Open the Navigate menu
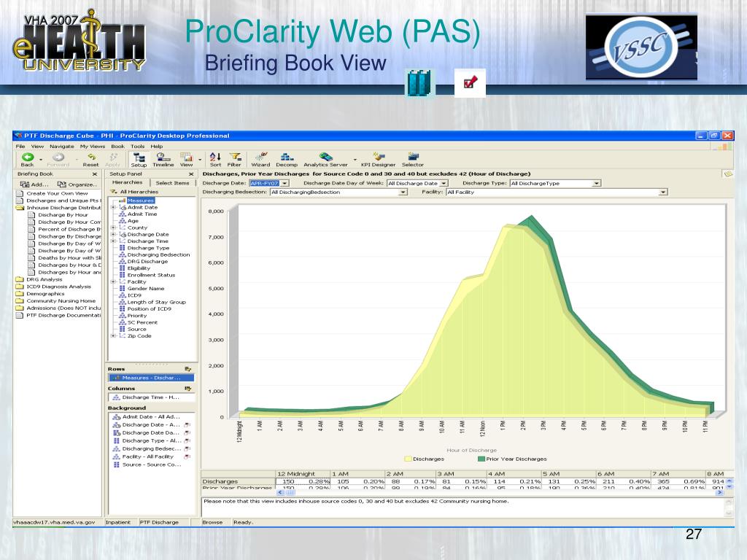Image resolution: width=747 pixels, height=560 pixels. click(x=62, y=146)
